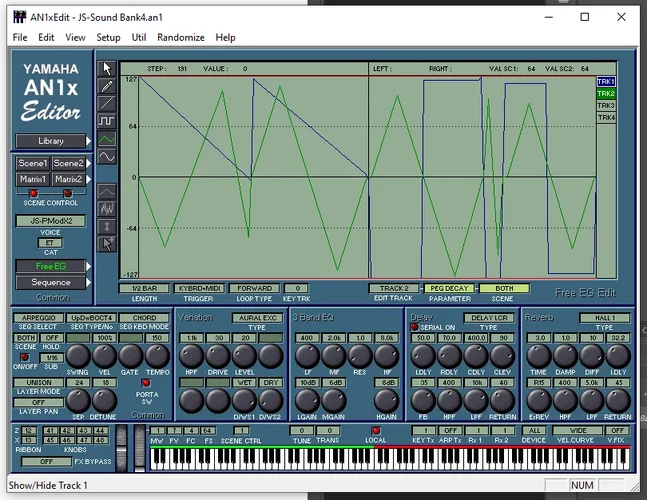The image size is (647, 500).
Task: Pick the square wave shape tool
Action: (x=107, y=122)
